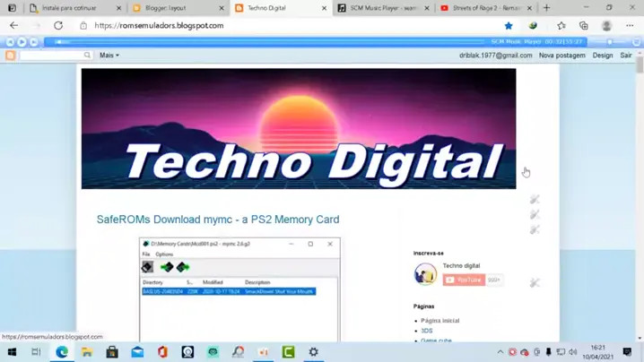This screenshot has width=644, height=362.
Task: Expand the Mais dropdown
Action: point(109,55)
